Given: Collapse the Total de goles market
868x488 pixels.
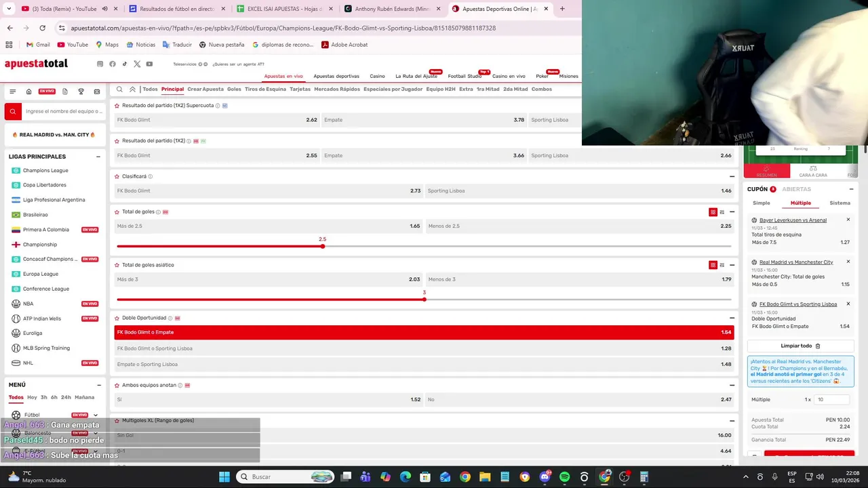Looking at the screenshot, I should click(x=732, y=212).
